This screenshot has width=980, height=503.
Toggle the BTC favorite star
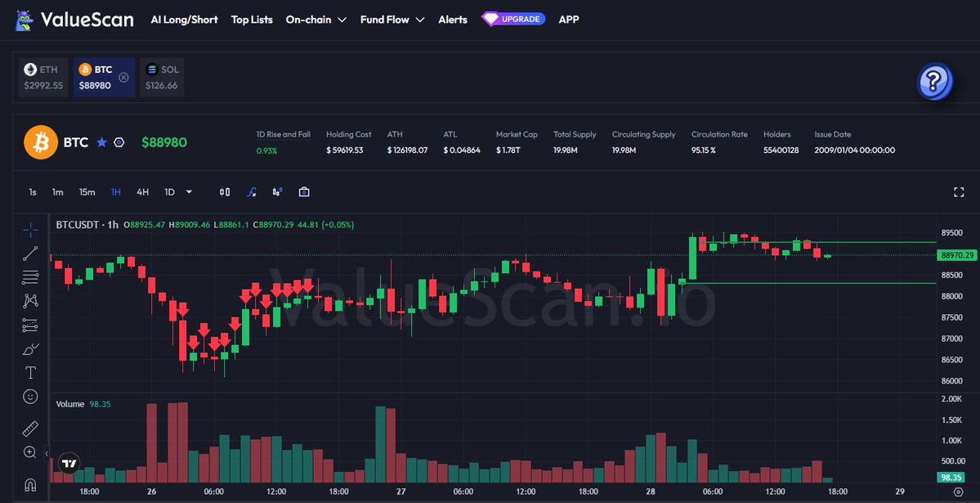[x=102, y=142]
